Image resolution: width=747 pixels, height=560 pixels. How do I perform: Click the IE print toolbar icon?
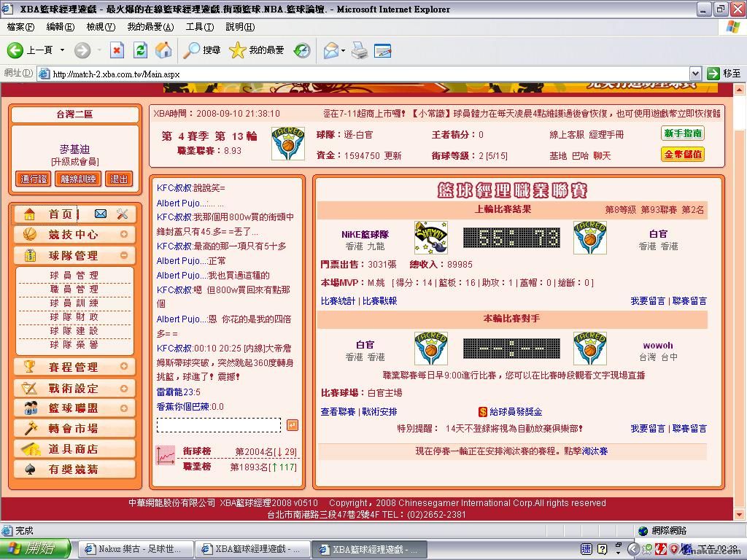[359, 50]
